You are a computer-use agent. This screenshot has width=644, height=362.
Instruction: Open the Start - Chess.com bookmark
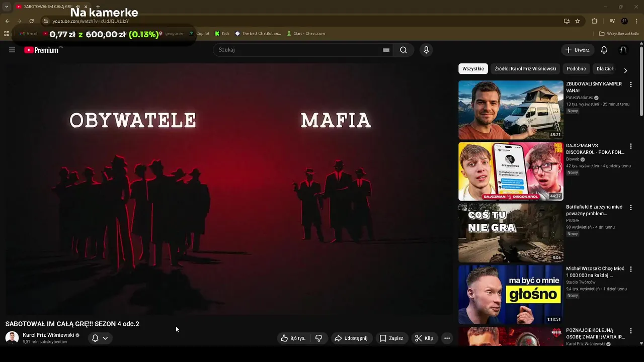[x=306, y=34]
